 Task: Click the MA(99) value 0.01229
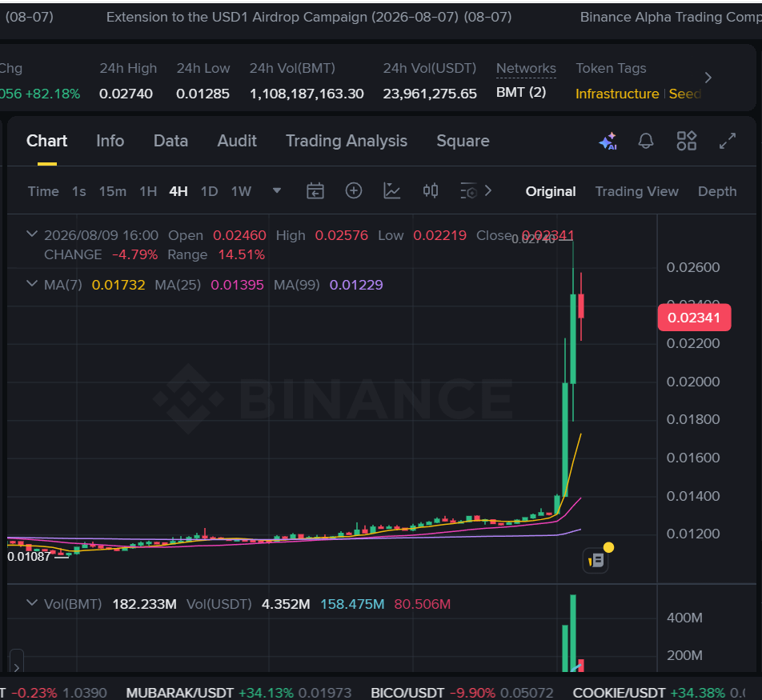(356, 285)
